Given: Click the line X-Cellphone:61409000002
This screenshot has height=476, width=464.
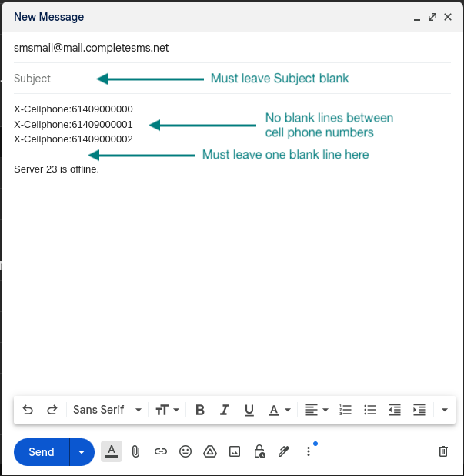Looking at the screenshot, I should tap(73, 139).
